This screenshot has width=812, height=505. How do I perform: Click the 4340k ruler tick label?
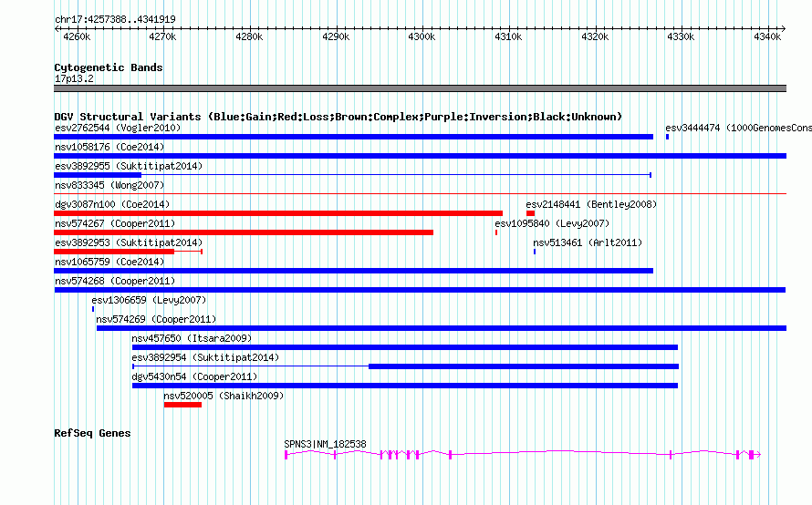pyautogui.click(x=767, y=36)
